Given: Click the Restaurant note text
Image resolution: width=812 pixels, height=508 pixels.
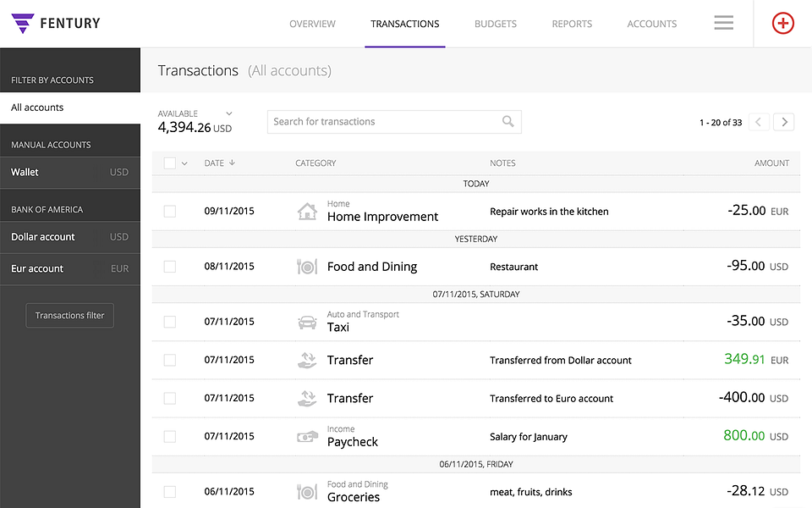Looking at the screenshot, I should click(x=513, y=267).
